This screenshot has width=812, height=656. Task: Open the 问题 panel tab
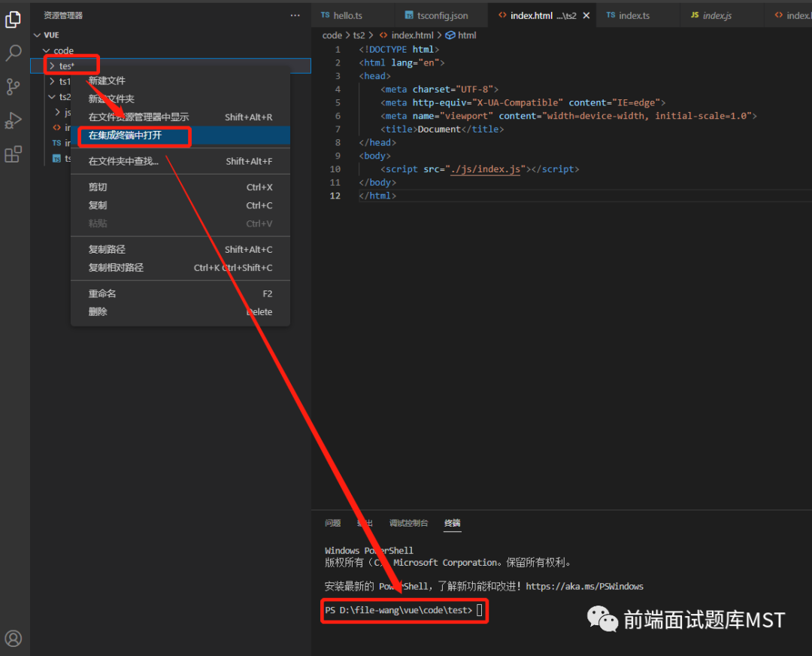click(332, 523)
